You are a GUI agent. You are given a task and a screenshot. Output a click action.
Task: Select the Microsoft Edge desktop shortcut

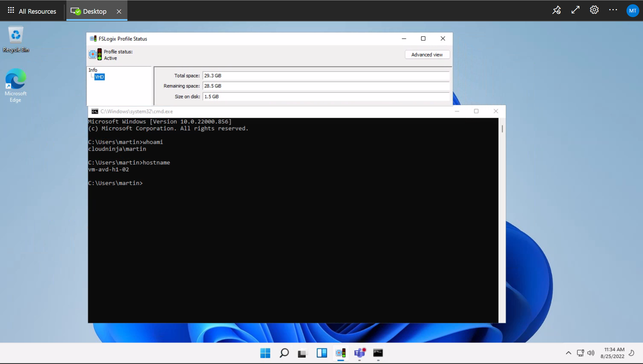[15, 85]
